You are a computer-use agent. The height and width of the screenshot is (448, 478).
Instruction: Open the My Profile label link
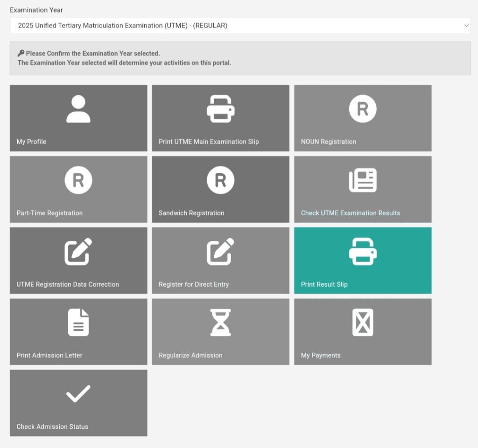coord(31,142)
